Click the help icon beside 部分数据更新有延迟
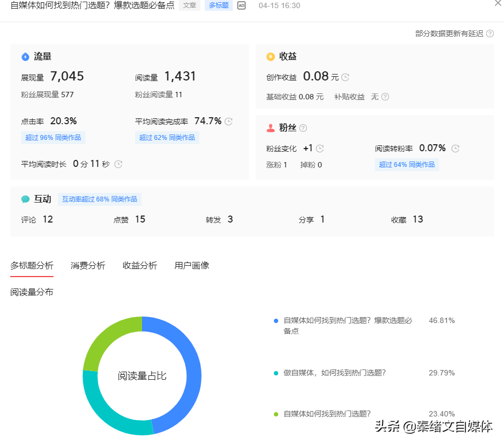 490,33
